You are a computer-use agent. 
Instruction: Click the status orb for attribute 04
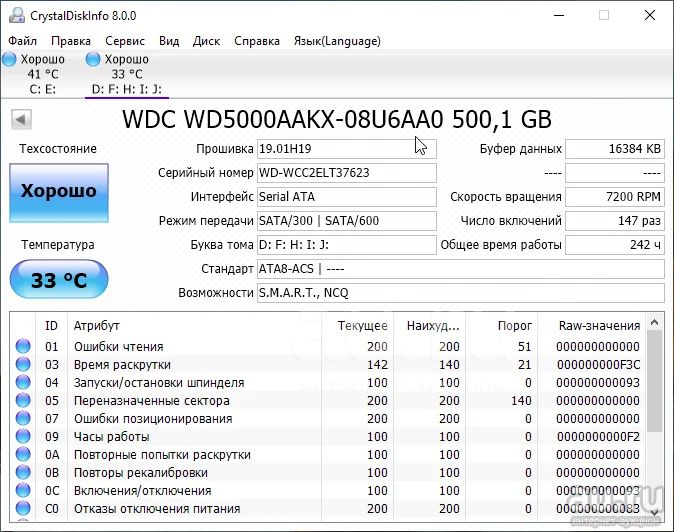coord(23,382)
